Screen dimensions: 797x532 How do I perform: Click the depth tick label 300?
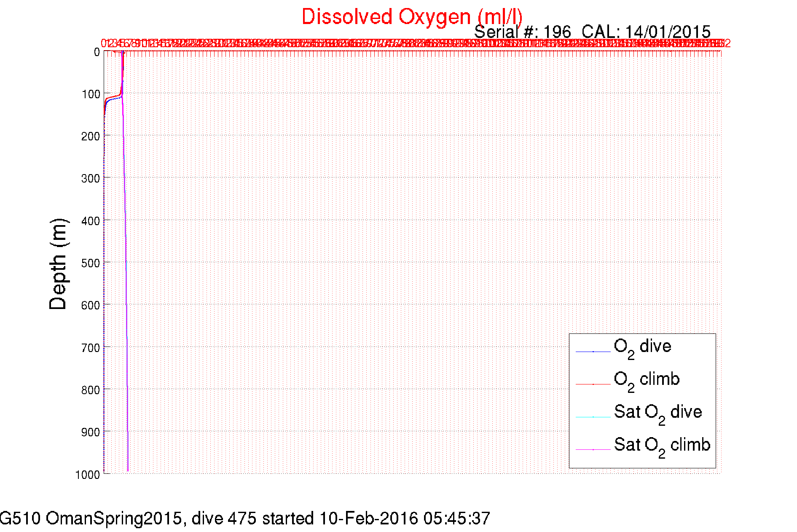[x=91, y=178]
